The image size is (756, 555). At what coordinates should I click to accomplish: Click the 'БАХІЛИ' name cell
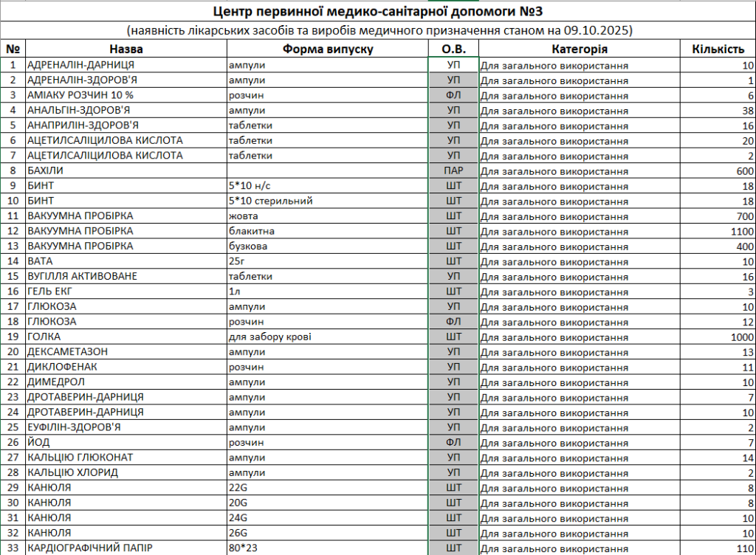tap(126, 170)
